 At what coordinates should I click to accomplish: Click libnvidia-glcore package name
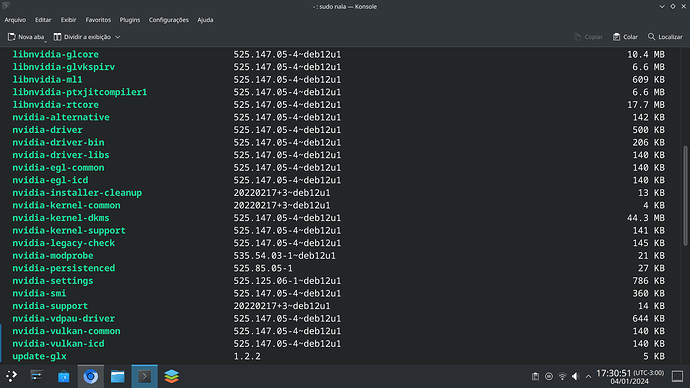[55, 55]
